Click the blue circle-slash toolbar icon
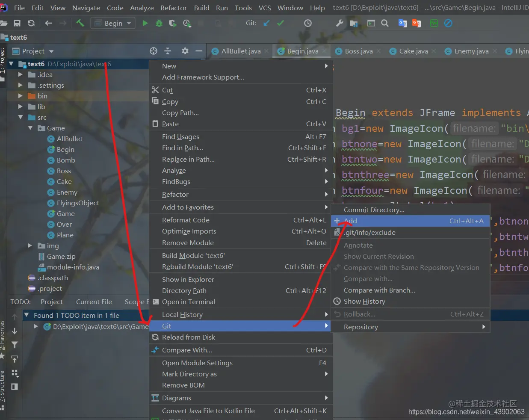529x420 pixels. 448,23
